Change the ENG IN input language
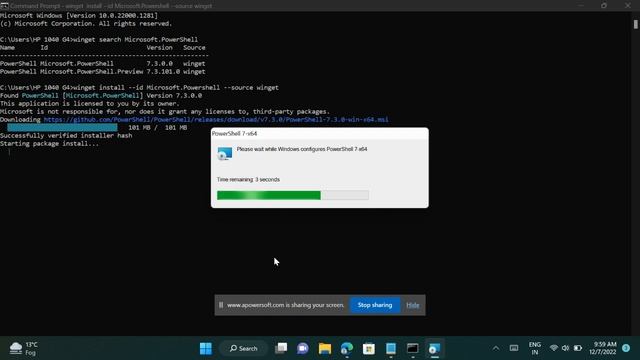The height and width of the screenshot is (360, 640). pyautogui.click(x=535, y=348)
